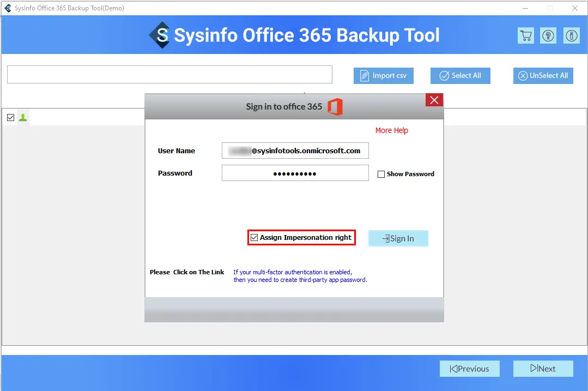Click the 'Password' label
Image resolution: width=588 pixels, height=391 pixels.
pos(175,173)
